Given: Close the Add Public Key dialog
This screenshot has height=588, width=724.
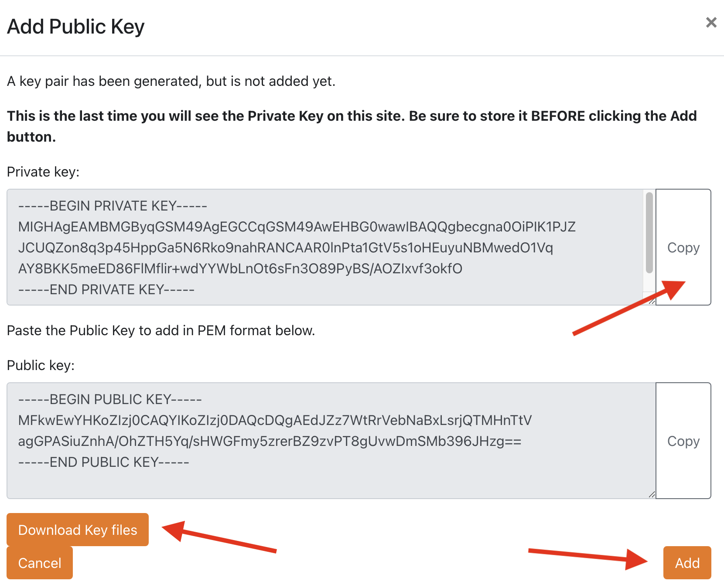Looking at the screenshot, I should pyautogui.click(x=711, y=23).
